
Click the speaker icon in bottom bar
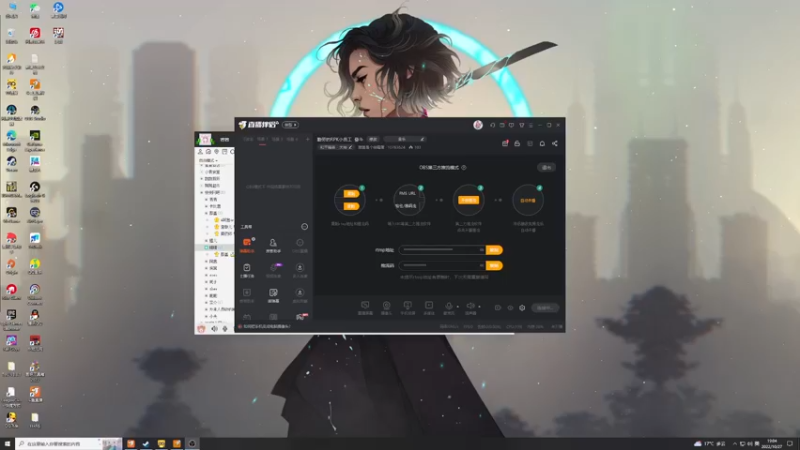pyautogui.click(x=470, y=306)
